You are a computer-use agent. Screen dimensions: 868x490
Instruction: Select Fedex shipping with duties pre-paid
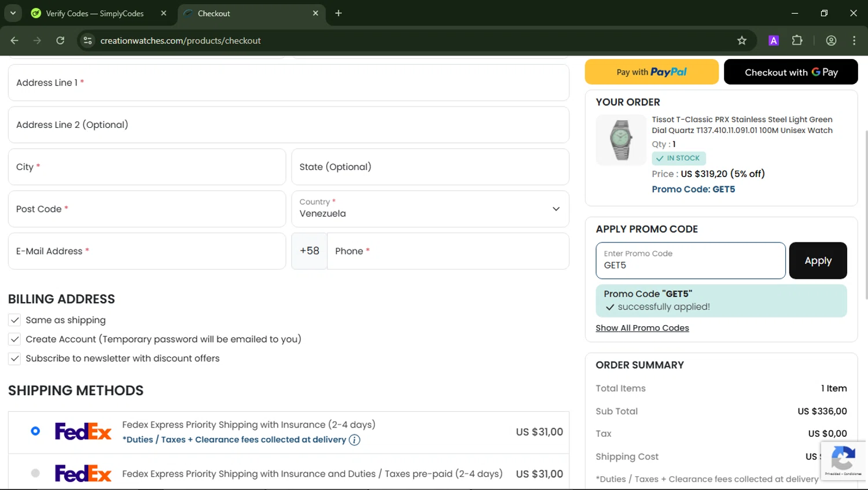(x=35, y=473)
